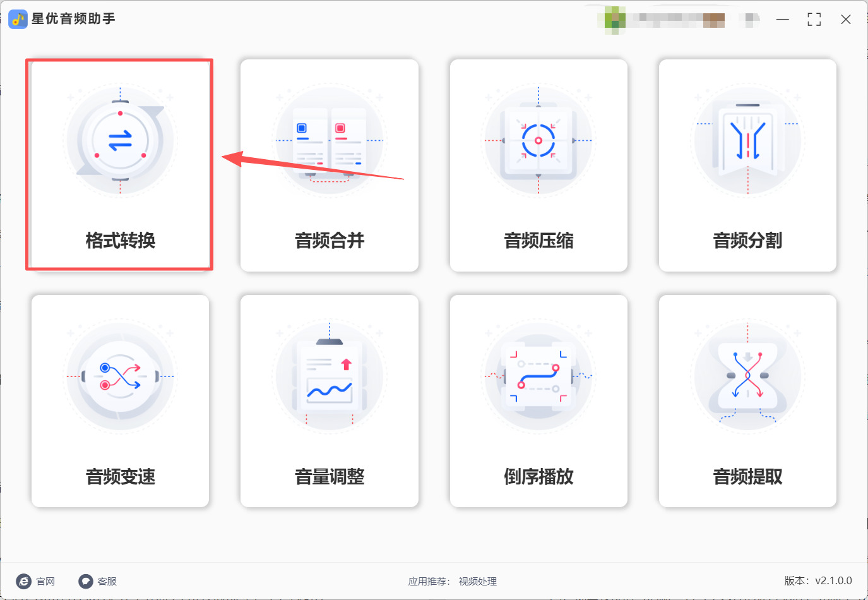Open the 格式转换 format conversion icon
Screen dimensions: 868x600
click(120, 140)
